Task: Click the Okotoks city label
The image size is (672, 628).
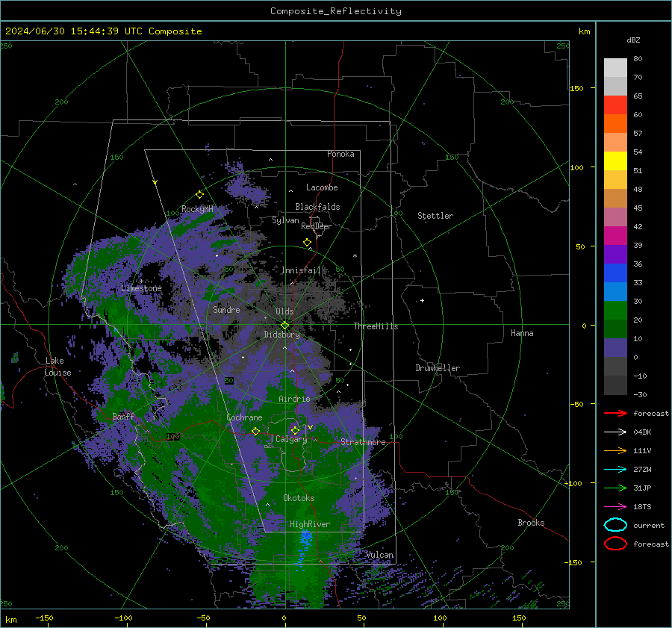Action: point(299,498)
